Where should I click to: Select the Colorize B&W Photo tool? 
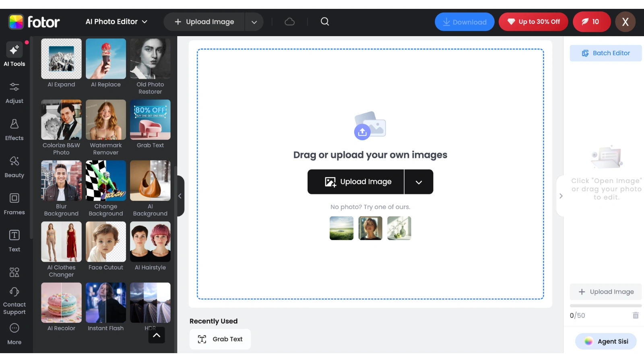pos(61,128)
